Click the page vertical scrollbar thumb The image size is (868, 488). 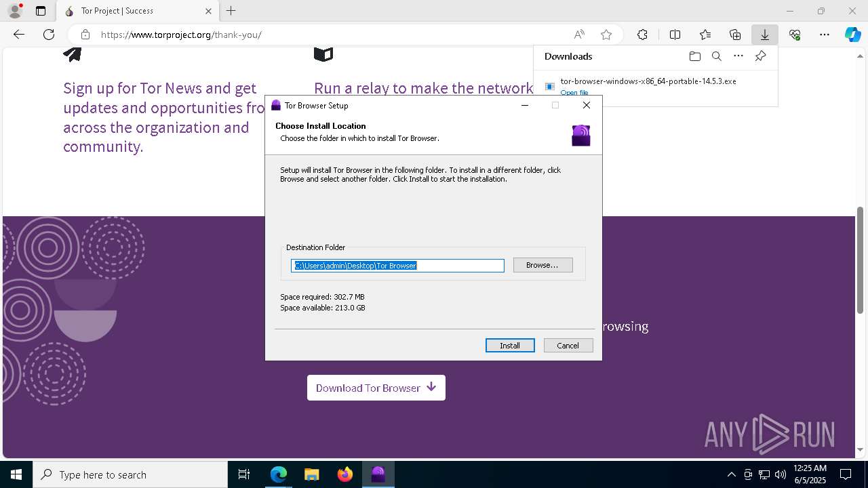[861, 259]
